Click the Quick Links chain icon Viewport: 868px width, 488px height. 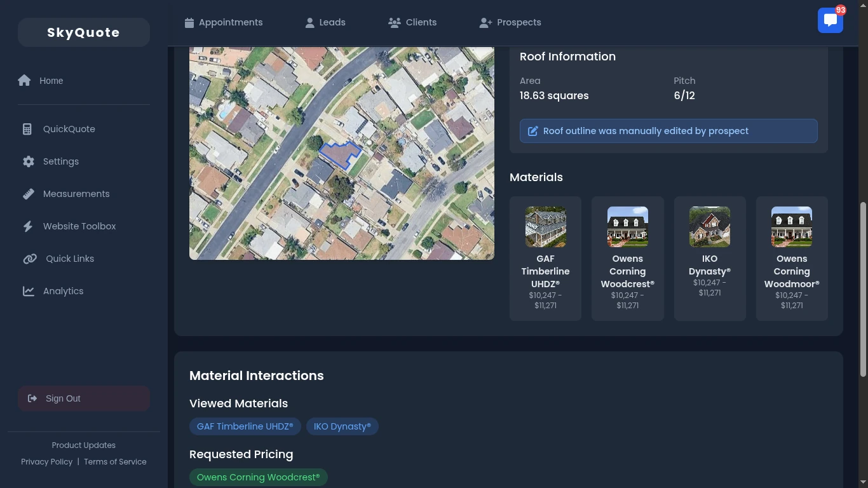[30, 259]
